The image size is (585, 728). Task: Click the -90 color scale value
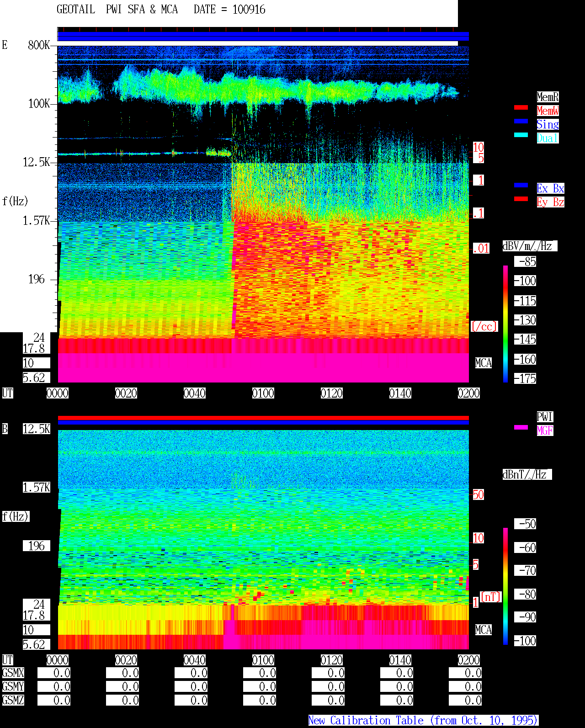coord(525,617)
